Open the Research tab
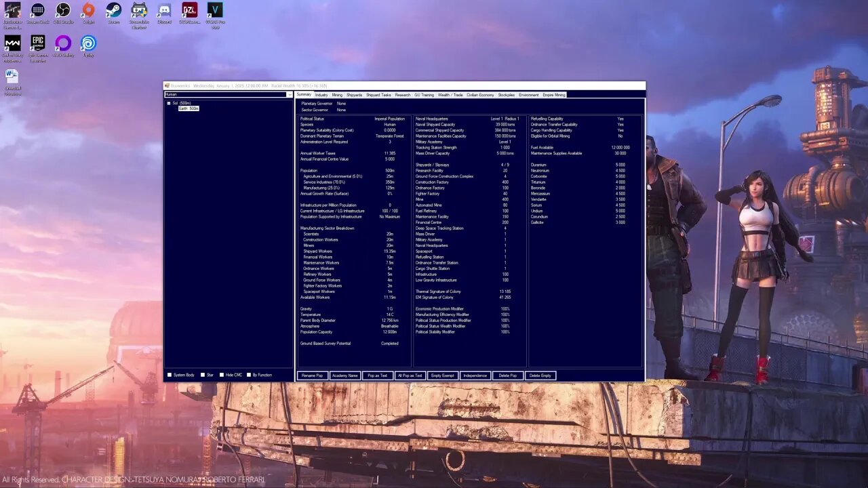The height and width of the screenshot is (488, 868). click(x=403, y=95)
